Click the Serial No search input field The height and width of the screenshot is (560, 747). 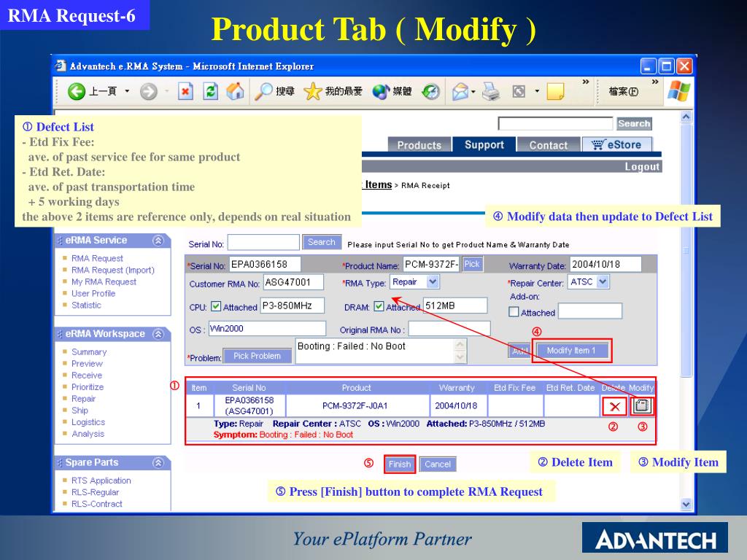click(263, 242)
